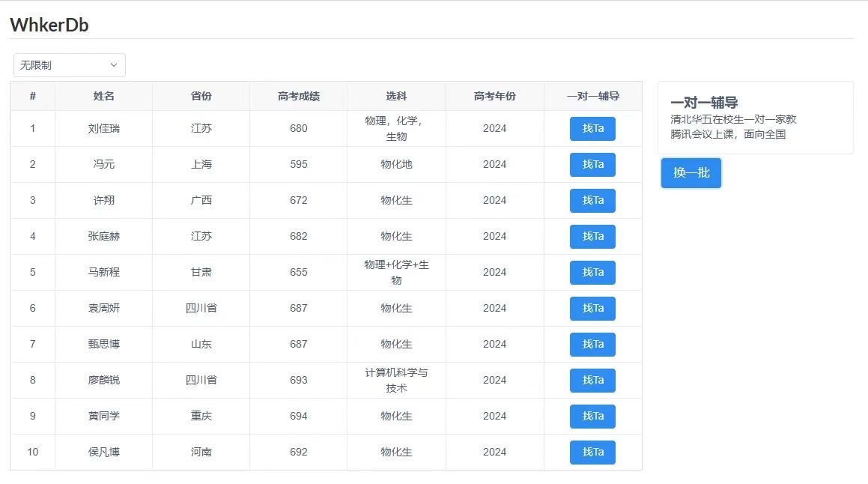Click the 高考年份 column header
The width and height of the screenshot is (868, 484).
click(x=494, y=96)
